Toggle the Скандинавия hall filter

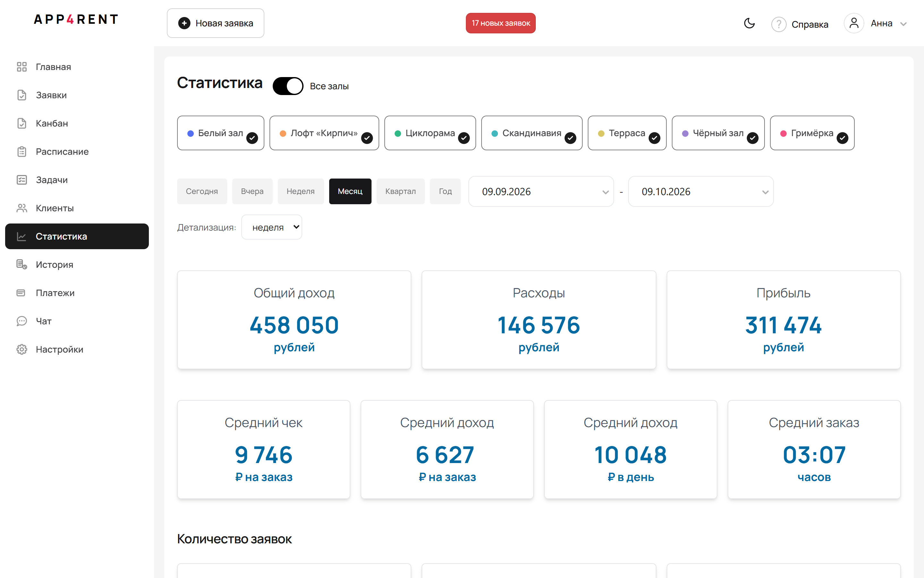coord(532,133)
